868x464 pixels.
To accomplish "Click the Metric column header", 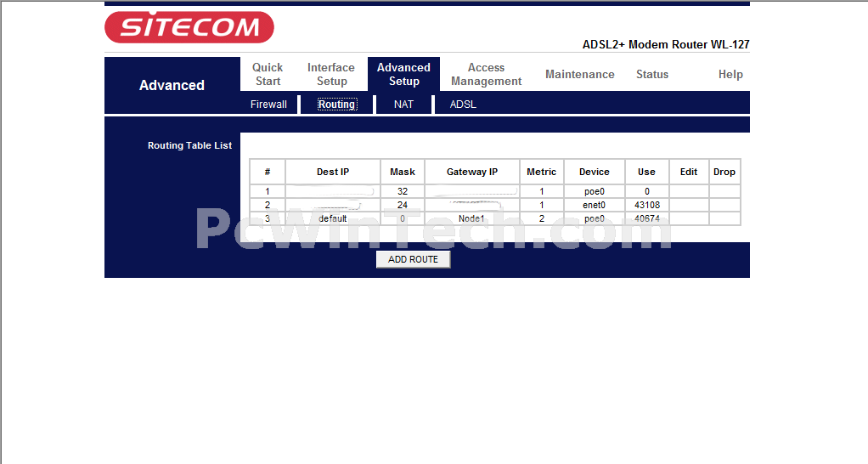I will point(541,172).
